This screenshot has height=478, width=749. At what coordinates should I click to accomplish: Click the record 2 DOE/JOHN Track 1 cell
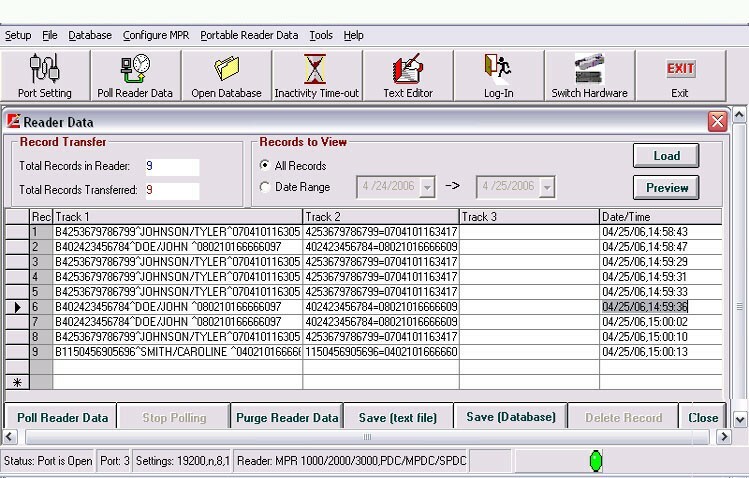[x=178, y=247]
